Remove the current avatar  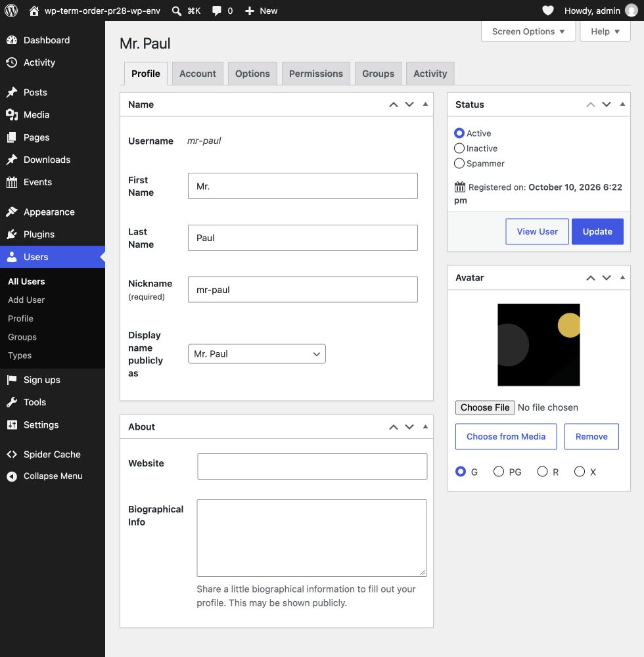pos(591,437)
